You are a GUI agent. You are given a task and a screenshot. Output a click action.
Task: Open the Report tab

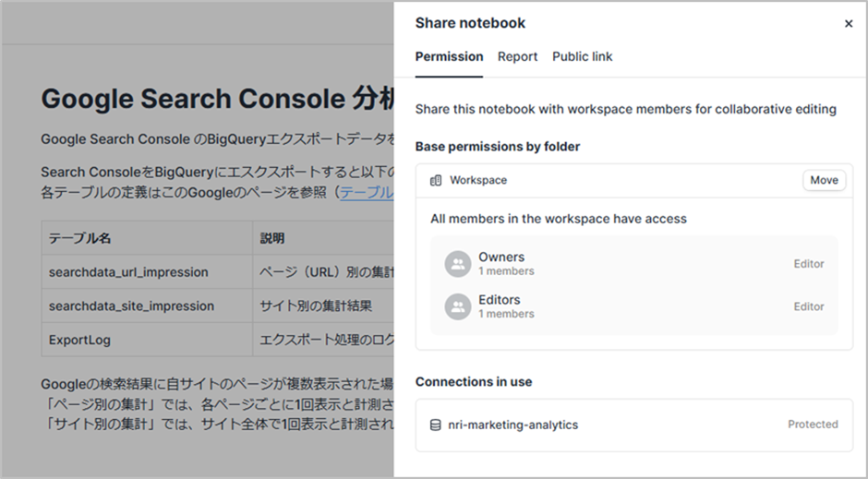point(517,56)
